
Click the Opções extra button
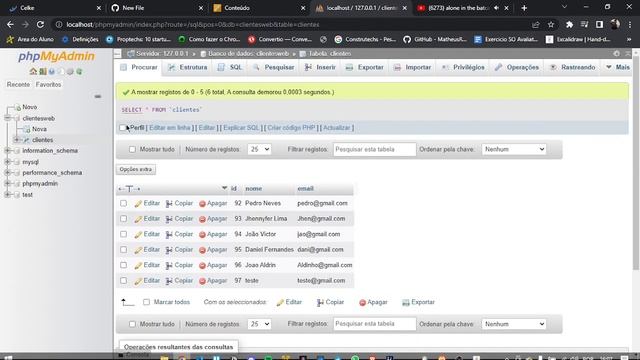point(136,169)
